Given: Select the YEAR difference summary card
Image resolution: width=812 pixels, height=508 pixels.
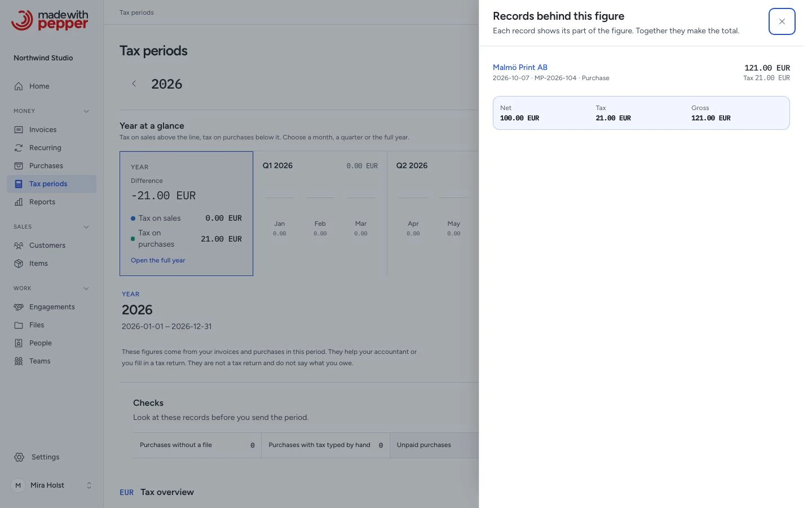Looking at the screenshot, I should (186, 213).
